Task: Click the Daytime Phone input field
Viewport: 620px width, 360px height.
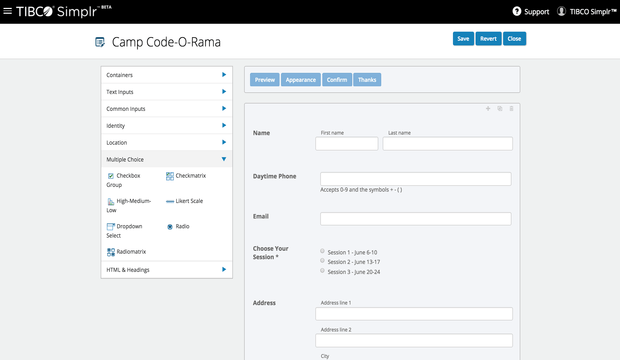Action: pyautogui.click(x=416, y=179)
